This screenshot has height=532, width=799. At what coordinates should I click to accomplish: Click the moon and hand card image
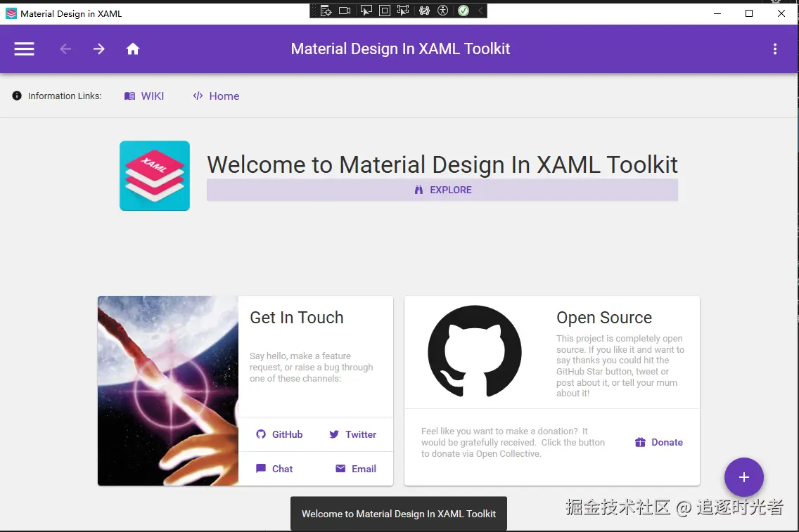(168, 391)
